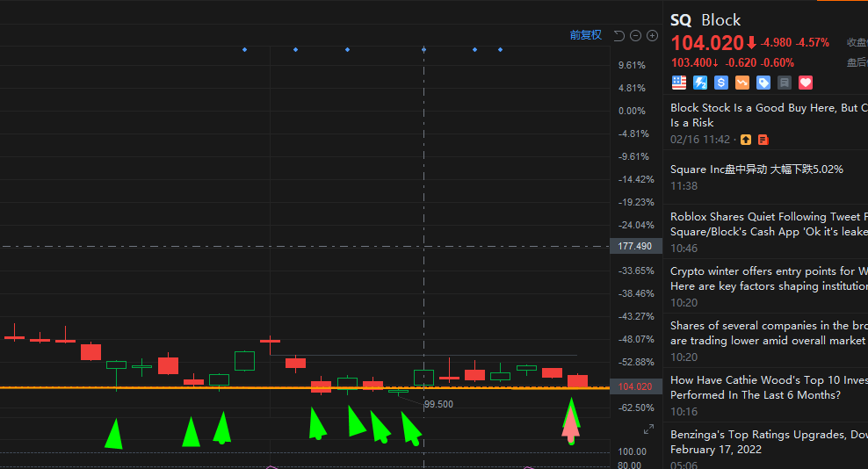Click the first blue diamond event marker

(245, 50)
